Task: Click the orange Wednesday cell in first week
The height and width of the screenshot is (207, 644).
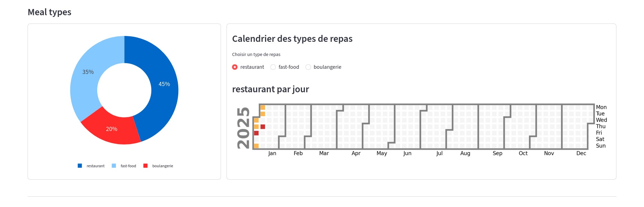Action: coord(256,120)
